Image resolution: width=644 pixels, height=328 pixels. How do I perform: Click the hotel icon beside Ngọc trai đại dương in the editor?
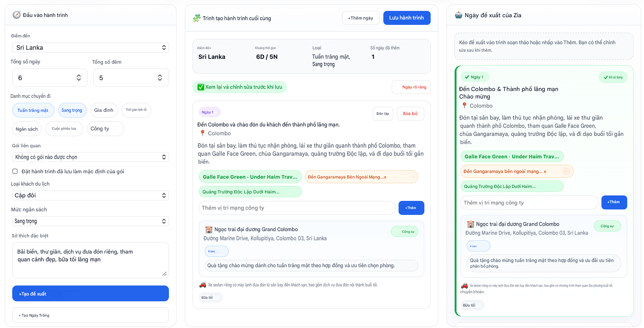pos(209,230)
